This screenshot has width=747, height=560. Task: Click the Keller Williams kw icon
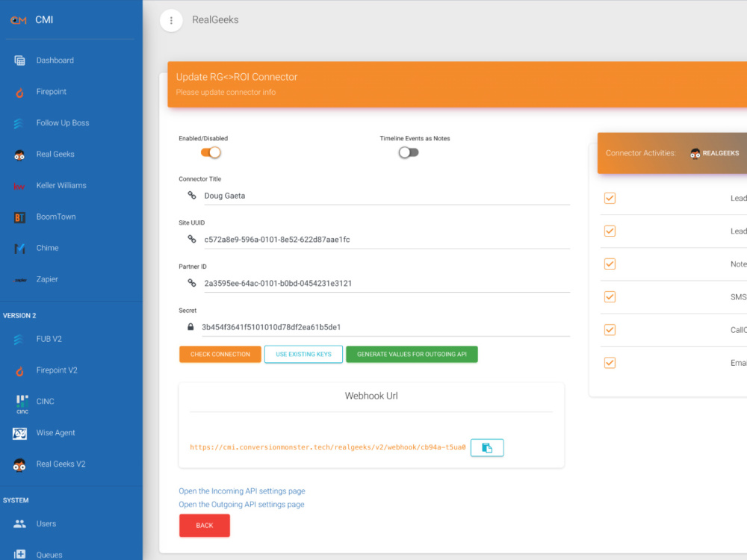19,186
